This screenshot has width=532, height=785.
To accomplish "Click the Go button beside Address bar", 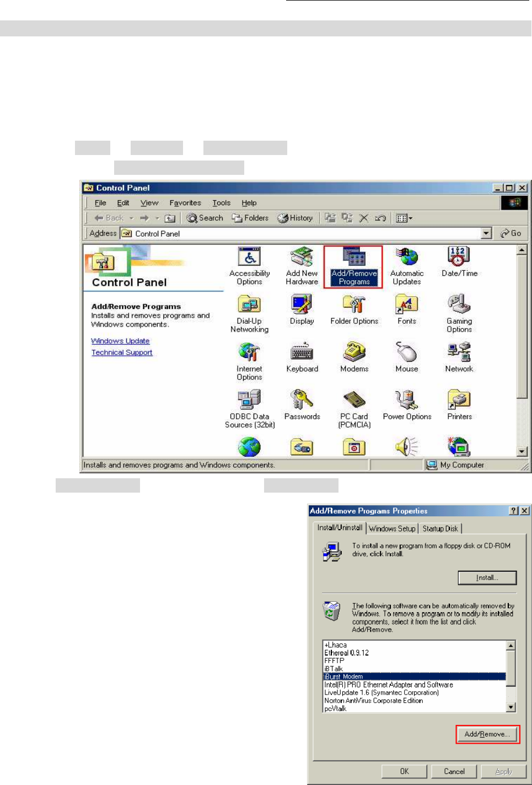I will (x=510, y=233).
